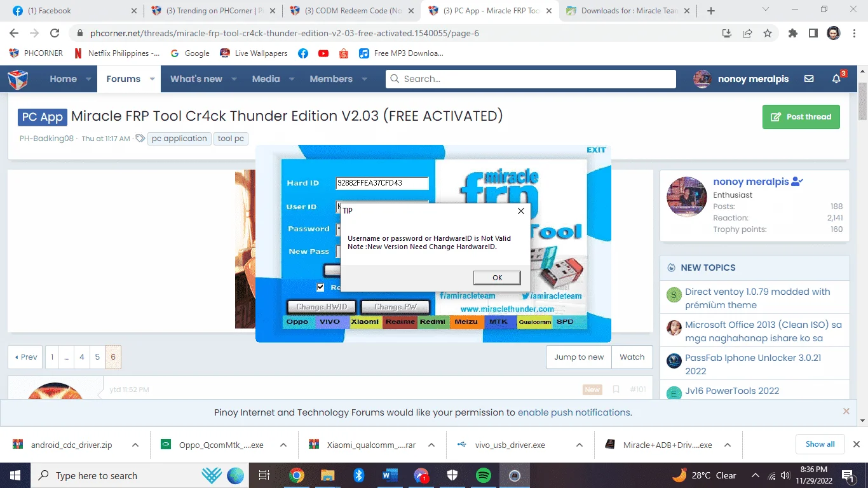This screenshot has height=488, width=868.
Task: Expand the Home menu arrow
Action: 88,79
